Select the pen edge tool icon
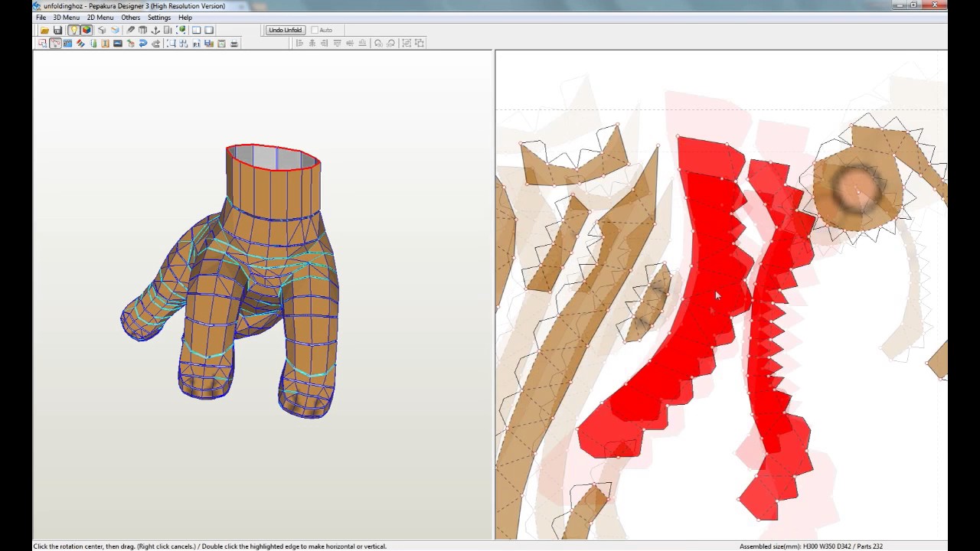 pyautogui.click(x=130, y=30)
